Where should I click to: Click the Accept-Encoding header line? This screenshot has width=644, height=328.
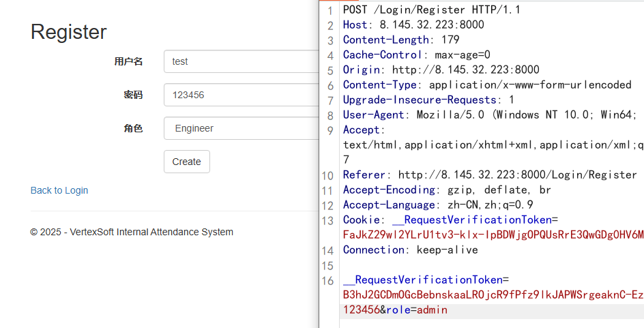(447, 190)
